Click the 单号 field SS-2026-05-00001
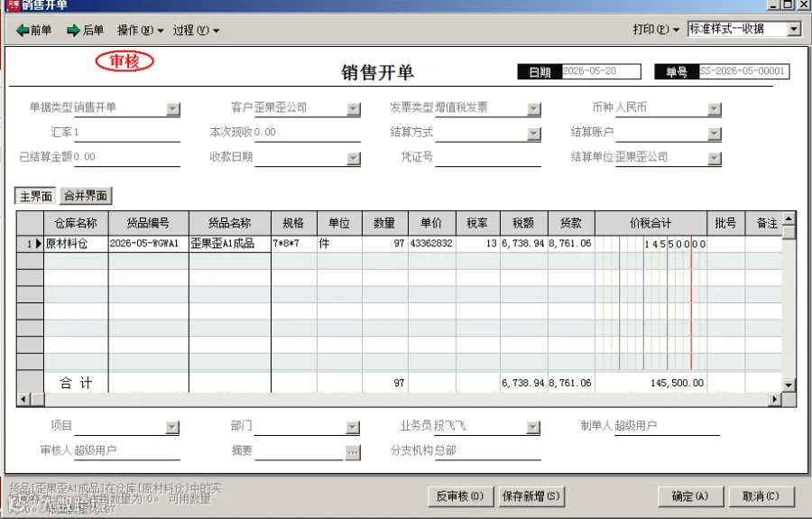 pos(743,71)
